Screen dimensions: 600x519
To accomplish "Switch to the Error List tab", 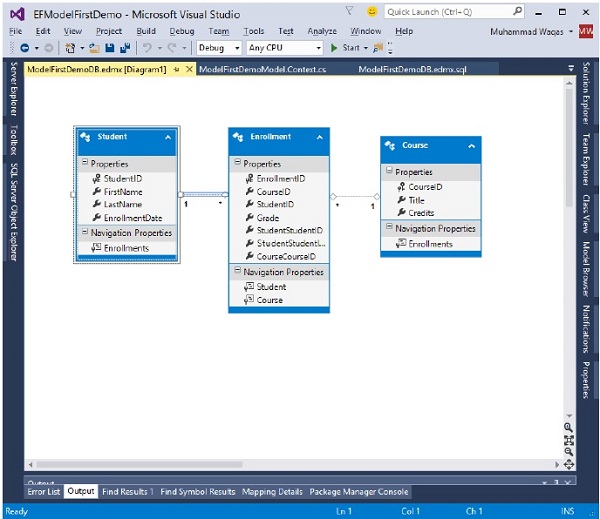I will pyautogui.click(x=44, y=492).
